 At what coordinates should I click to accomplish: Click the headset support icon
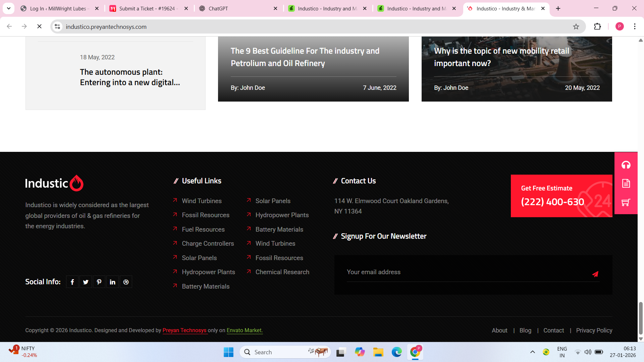[626, 165]
